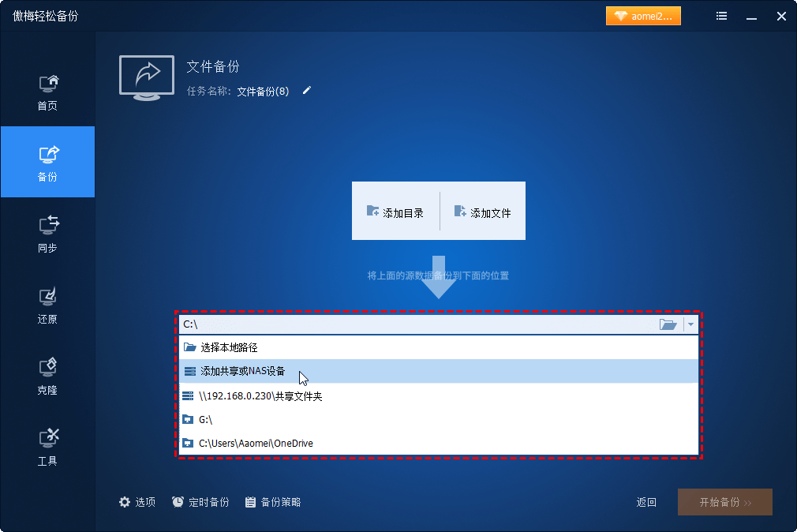Pick the \\192.168.0.230\共享文件夹 network path

point(260,396)
